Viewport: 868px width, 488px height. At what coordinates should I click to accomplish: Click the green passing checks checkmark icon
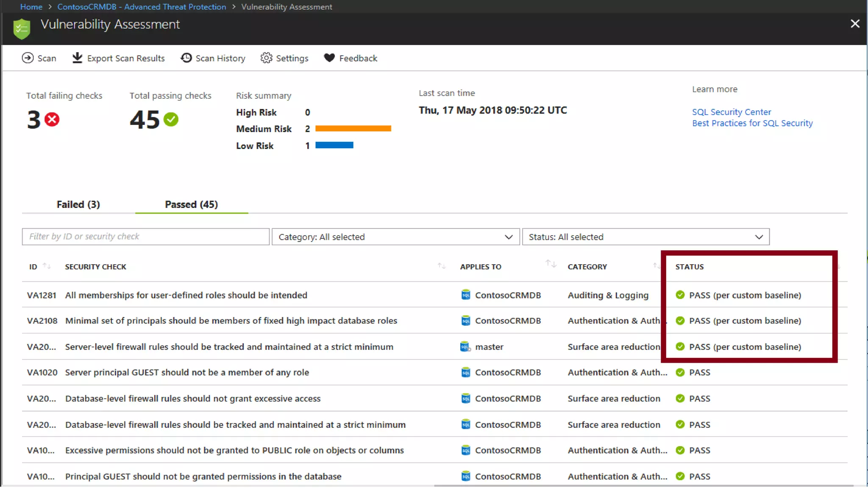coord(171,119)
